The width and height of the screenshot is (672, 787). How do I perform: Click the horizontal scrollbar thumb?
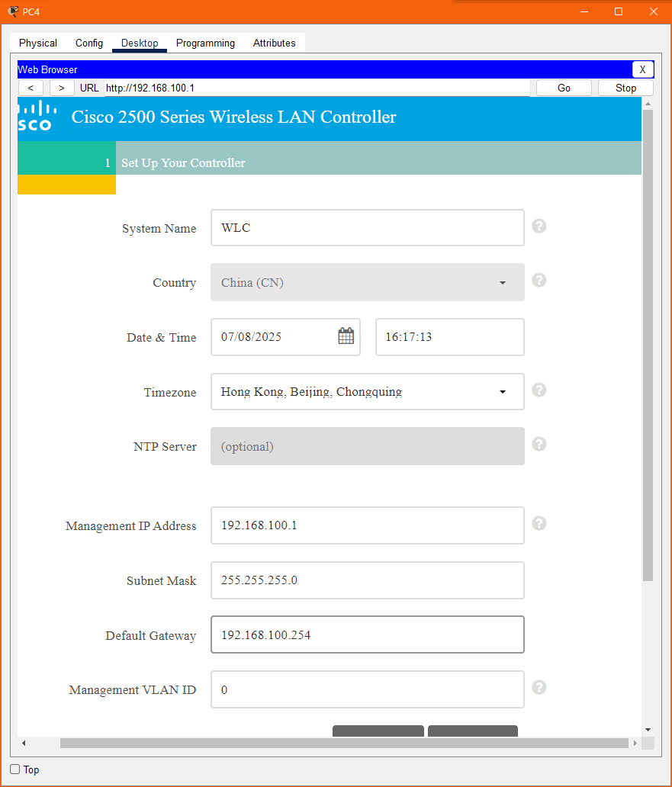pos(344,743)
